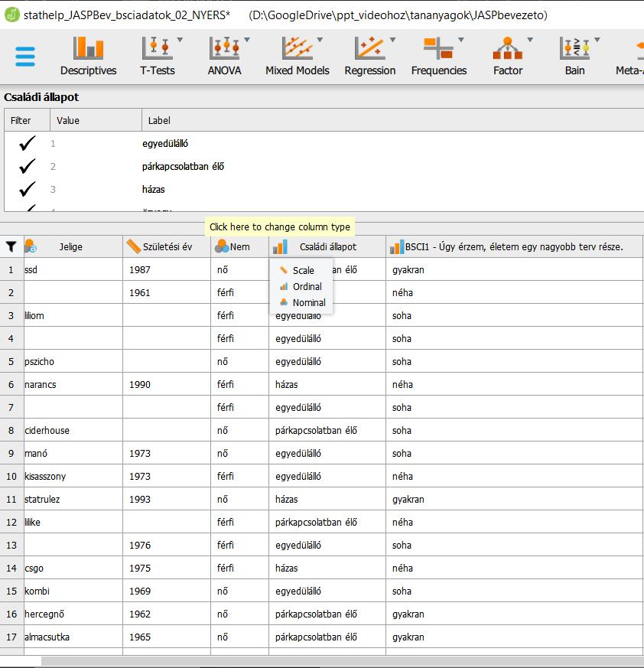This screenshot has height=668, width=644.
Task: Click the cell kisasszony
Action: (73, 476)
